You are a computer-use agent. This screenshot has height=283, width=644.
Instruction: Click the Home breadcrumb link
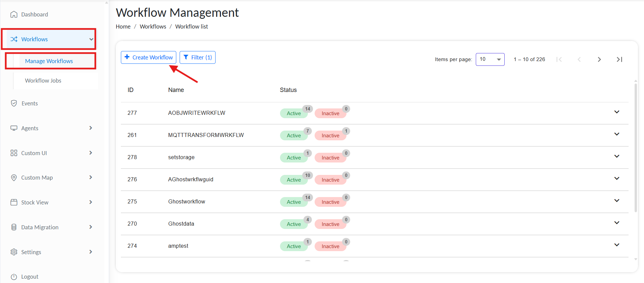pyautogui.click(x=123, y=27)
